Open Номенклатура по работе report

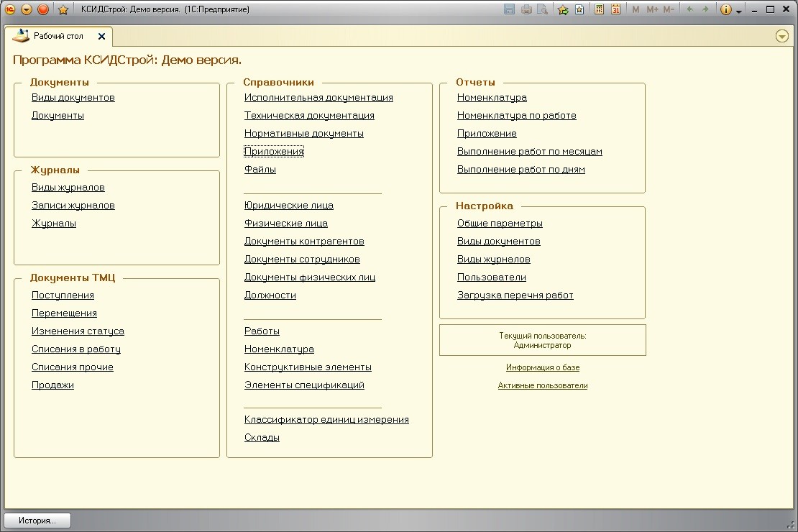(x=517, y=115)
